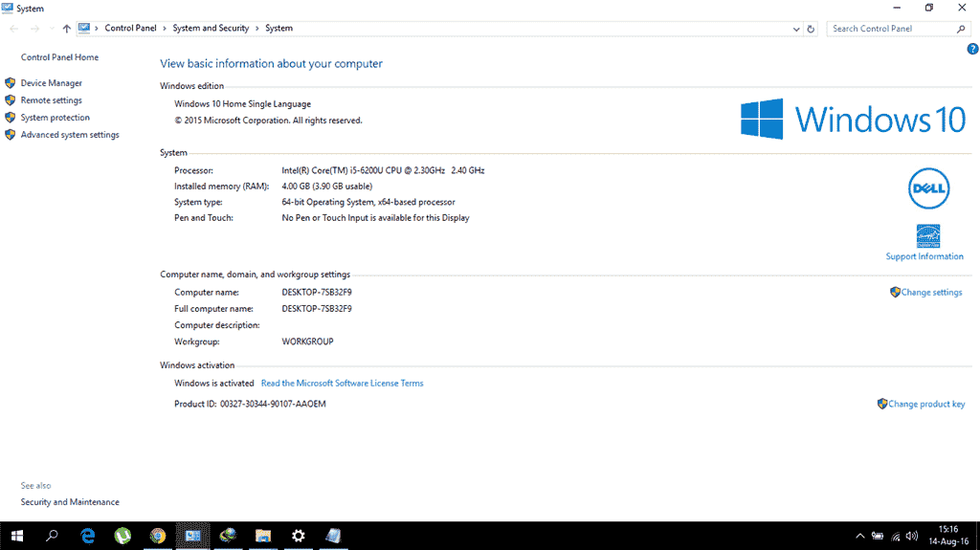
Task: Open Chrome from the taskbar
Action: (158, 536)
